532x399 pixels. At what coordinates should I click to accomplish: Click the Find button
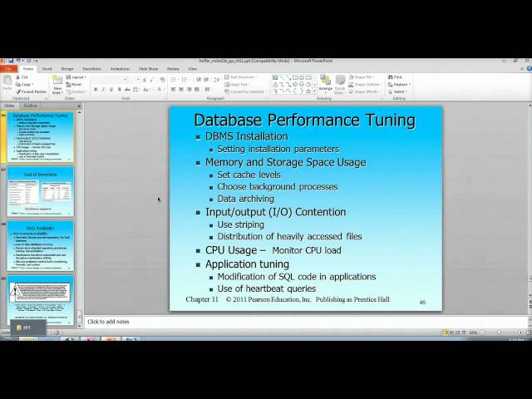point(395,77)
